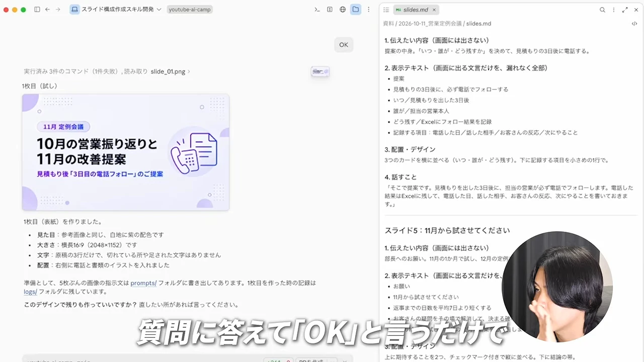Screen dimensions: 644x362
Task: Go forward with the right arrow
Action: [x=58, y=10]
